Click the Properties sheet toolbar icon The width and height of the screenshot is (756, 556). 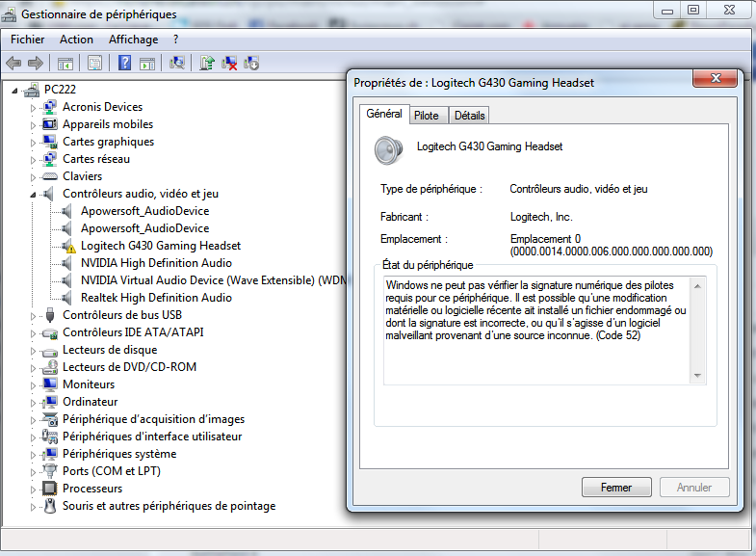pyautogui.click(x=94, y=63)
